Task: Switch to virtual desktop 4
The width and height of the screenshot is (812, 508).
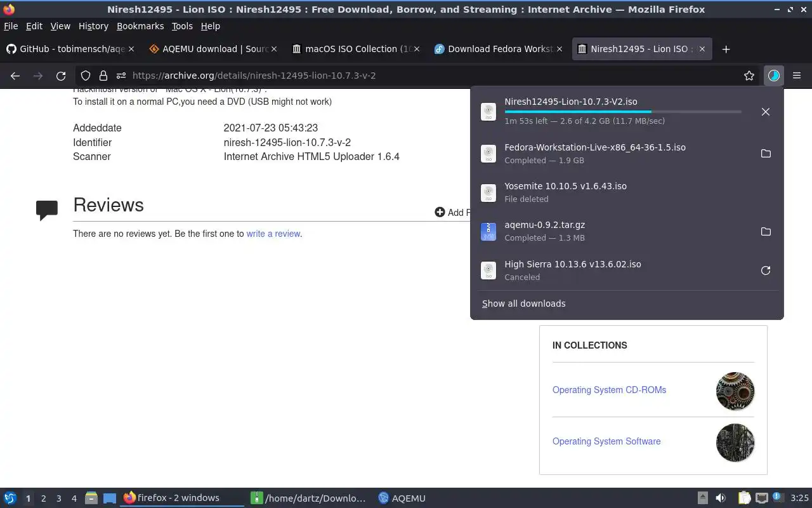Action: click(74, 498)
